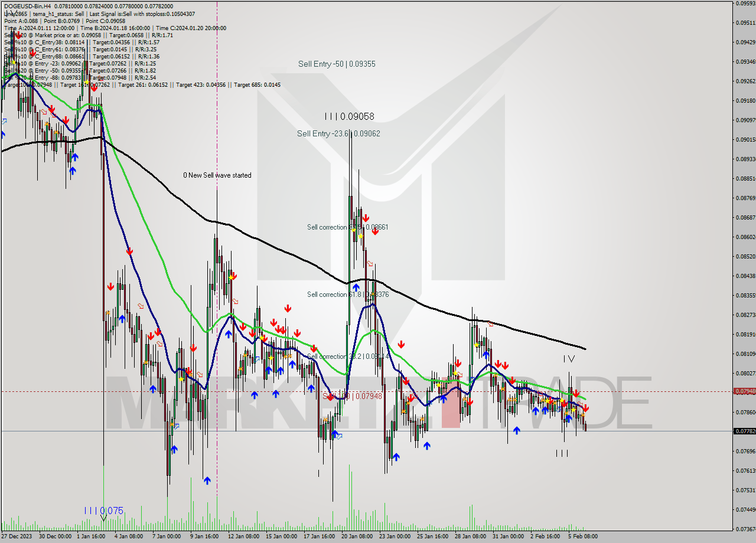Click the 0.09015 price axis value
The height and width of the screenshot is (543, 756).
(x=745, y=139)
